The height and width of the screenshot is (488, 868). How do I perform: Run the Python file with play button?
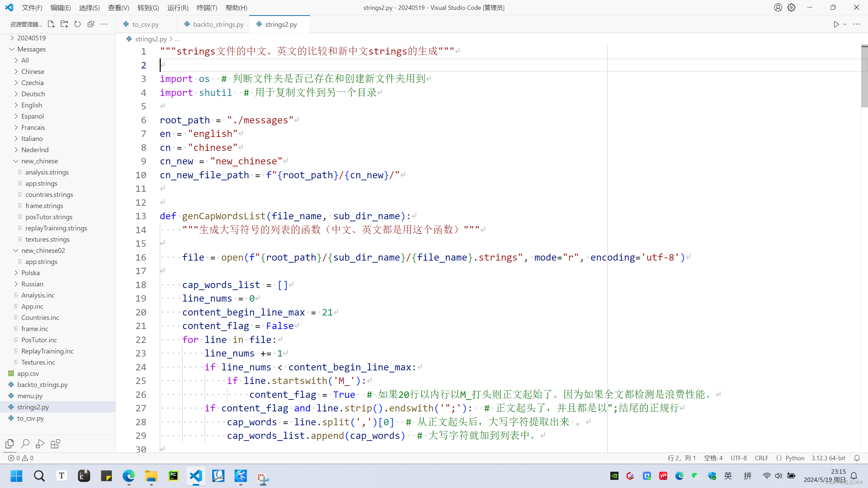836,24
